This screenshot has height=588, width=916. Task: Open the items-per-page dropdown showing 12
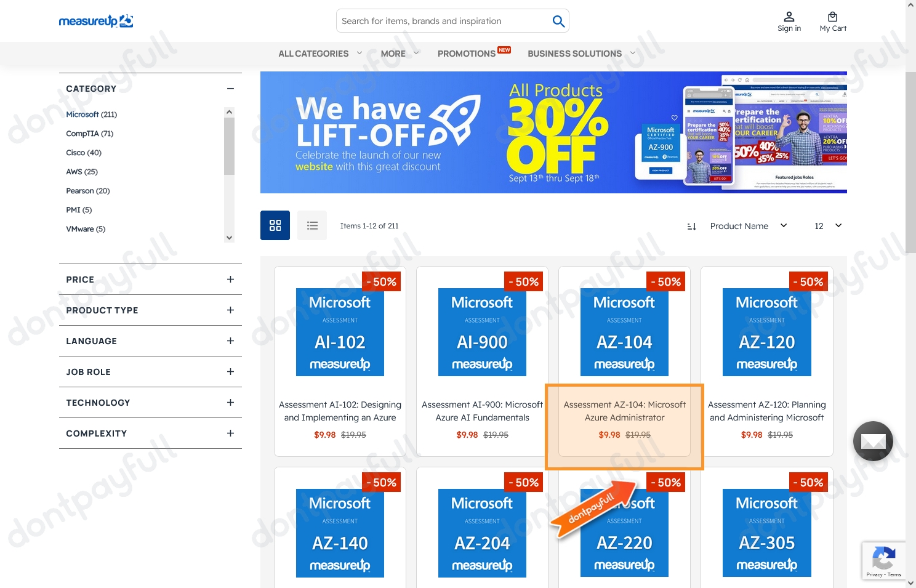[x=827, y=226]
